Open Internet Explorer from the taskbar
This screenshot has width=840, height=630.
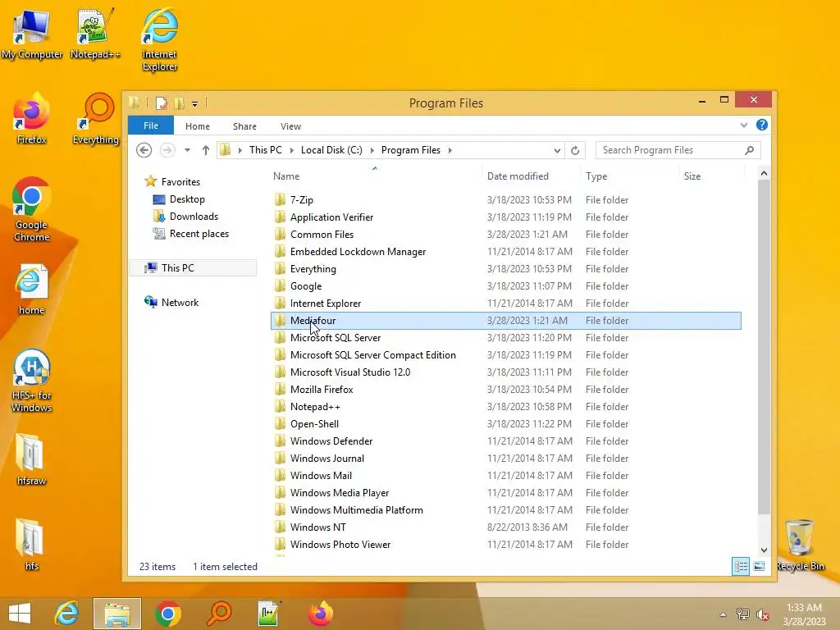[66, 614]
